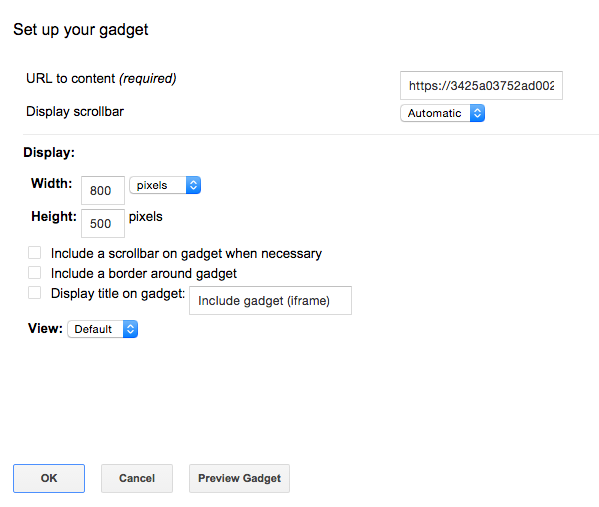Image resolution: width=599 pixels, height=507 pixels.
Task: Click the Automatic dropdown blue arrow stepper
Action: [477, 113]
